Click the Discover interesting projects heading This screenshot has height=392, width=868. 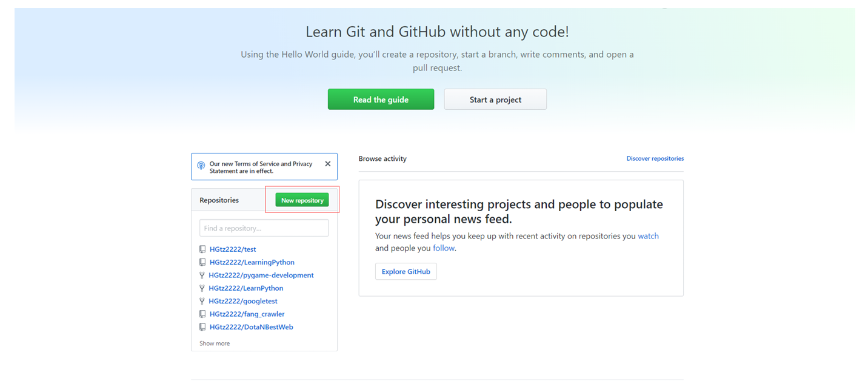point(519,211)
